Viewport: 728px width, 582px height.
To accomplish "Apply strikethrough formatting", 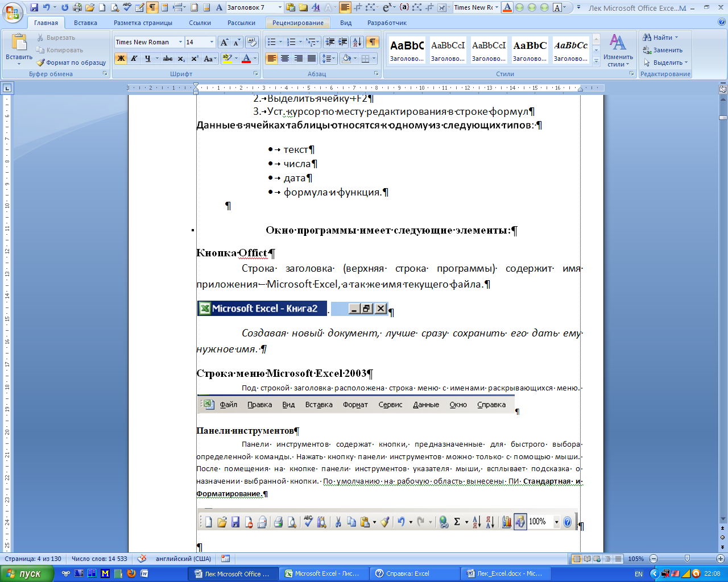I will [168, 59].
